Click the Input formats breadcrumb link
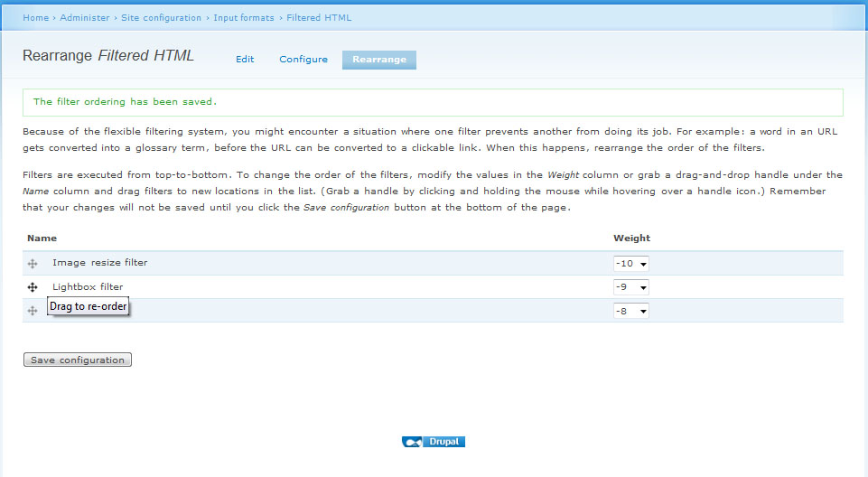The width and height of the screenshot is (868, 477). 244,18
